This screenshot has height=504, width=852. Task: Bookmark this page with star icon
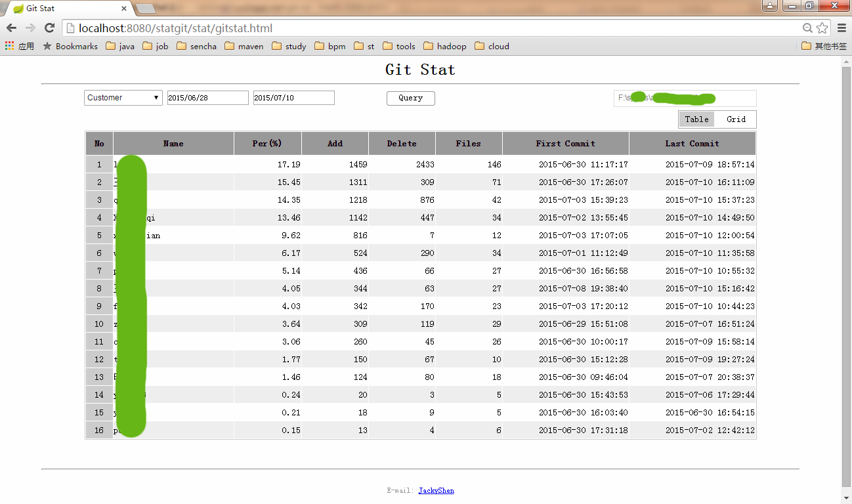[x=823, y=28]
